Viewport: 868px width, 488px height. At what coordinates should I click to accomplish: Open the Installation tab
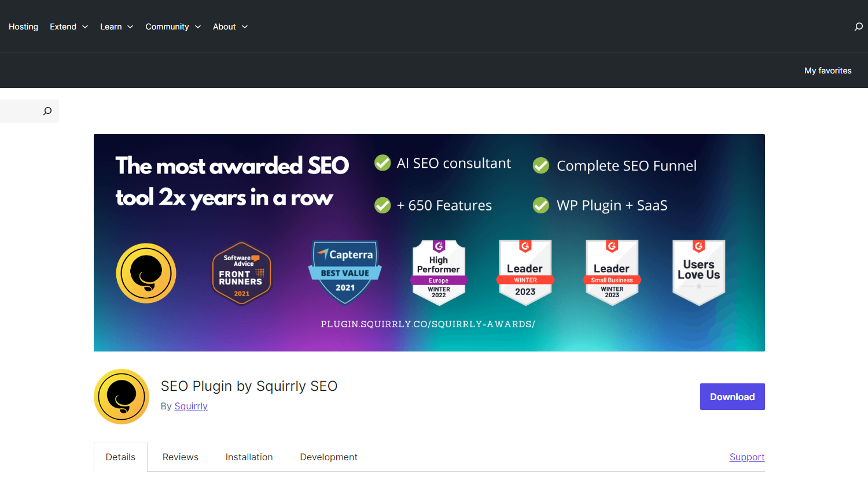pyautogui.click(x=249, y=457)
